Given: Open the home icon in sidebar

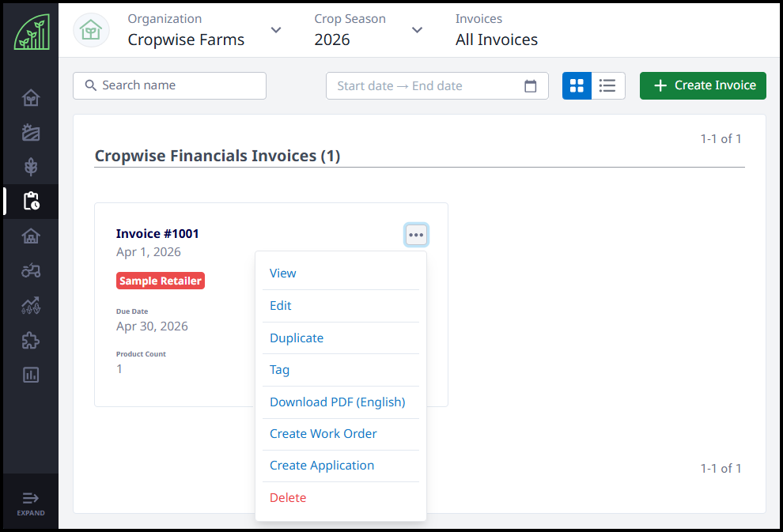Looking at the screenshot, I should [31, 98].
